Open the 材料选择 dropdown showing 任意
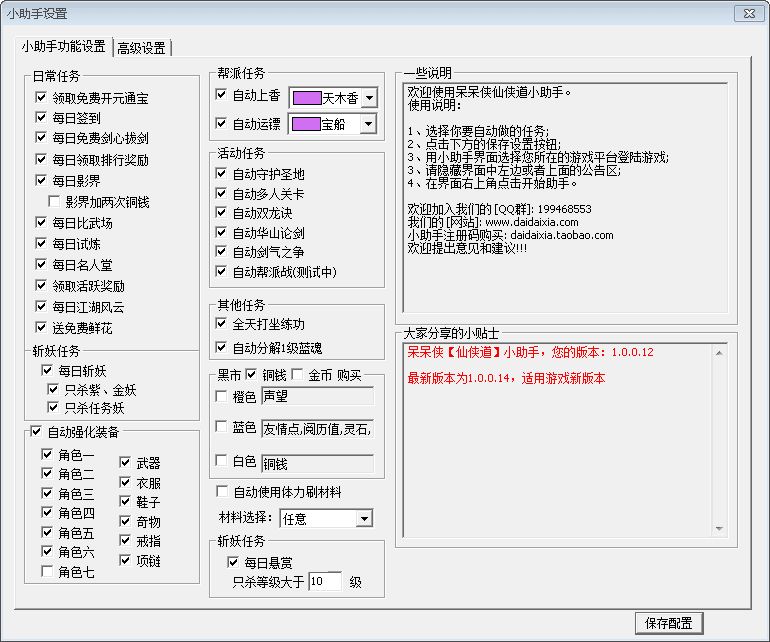Image resolution: width=770 pixels, height=642 pixels. click(x=364, y=518)
